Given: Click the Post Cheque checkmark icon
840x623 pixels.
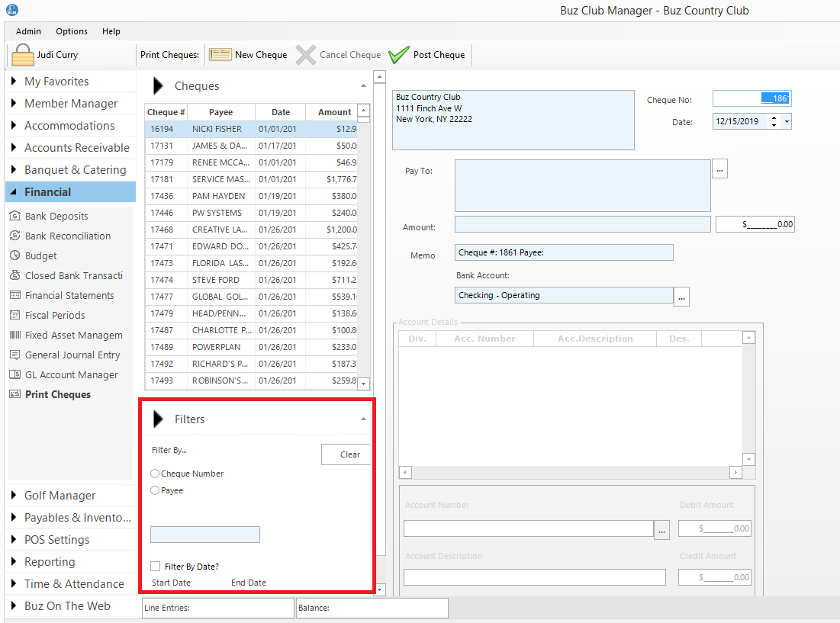Looking at the screenshot, I should tap(399, 55).
